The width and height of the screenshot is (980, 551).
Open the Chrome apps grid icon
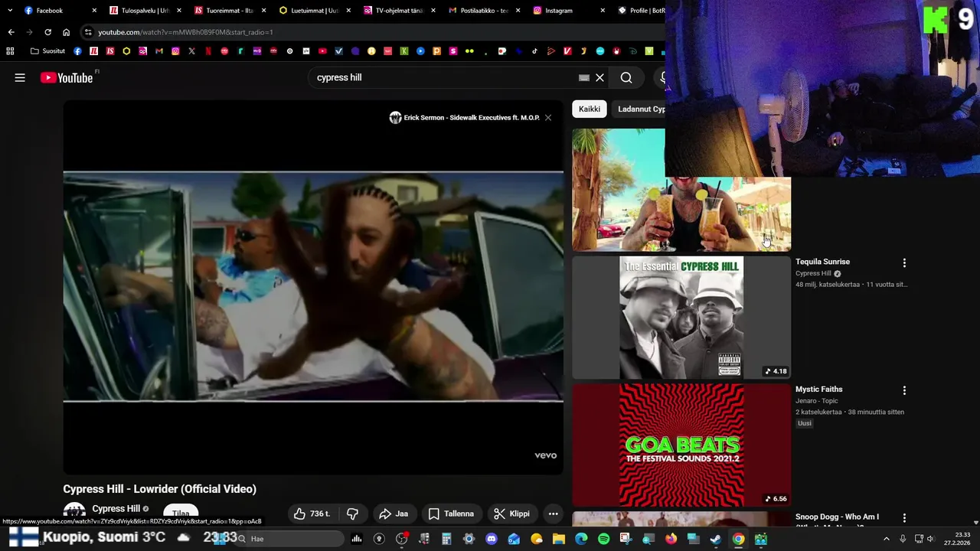(10, 51)
